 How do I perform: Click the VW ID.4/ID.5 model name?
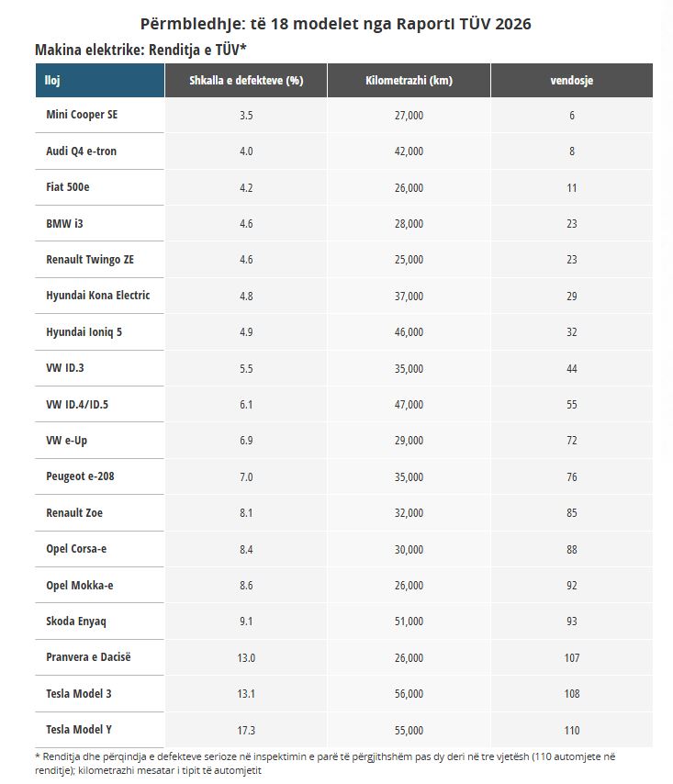(x=78, y=404)
